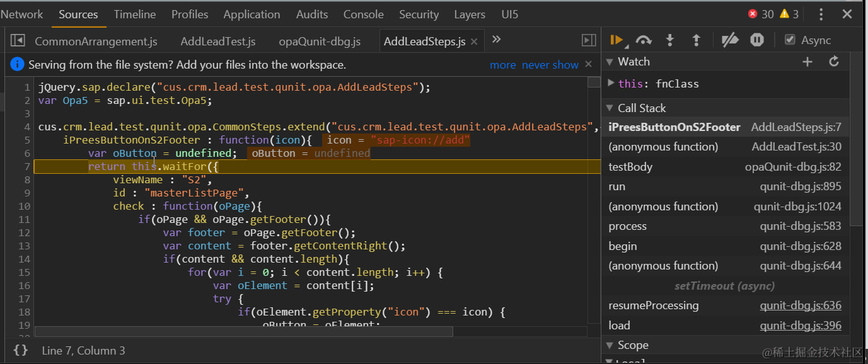
Task: Switch to the Console panel
Action: [x=363, y=14]
